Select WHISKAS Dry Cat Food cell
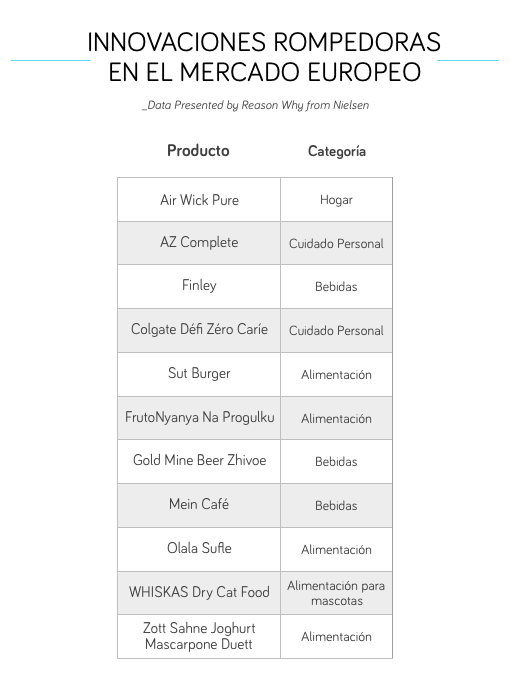Screen dimensions: 510x678 199,593
